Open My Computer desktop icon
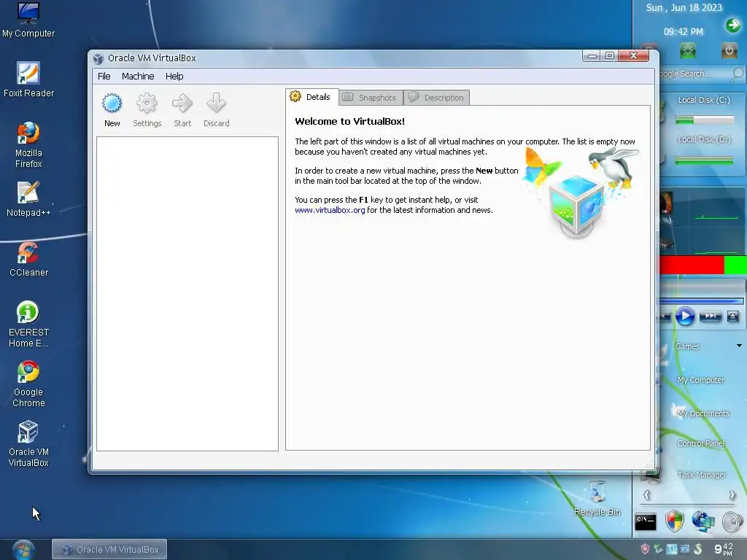747x560 pixels. (x=28, y=20)
